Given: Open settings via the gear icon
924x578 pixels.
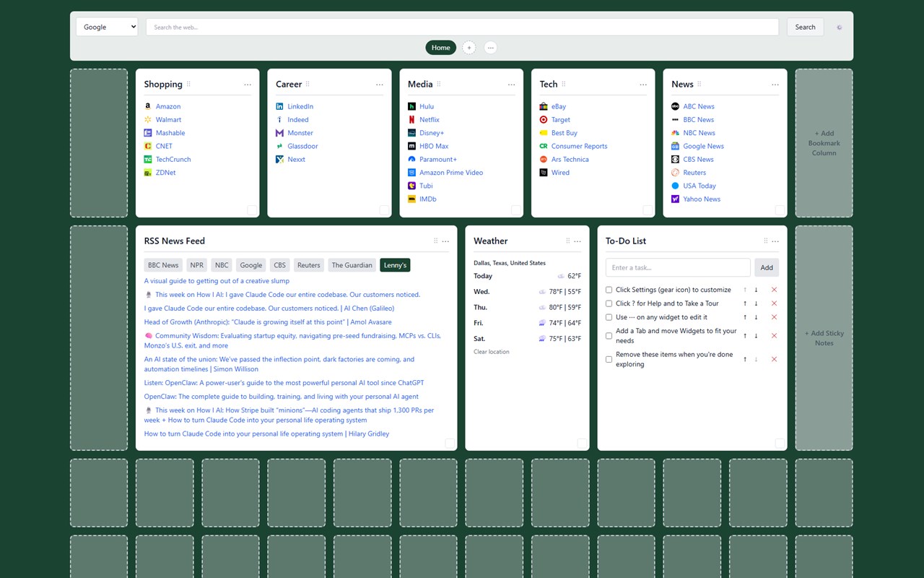Looking at the screenshot, I should click(839, 27).
